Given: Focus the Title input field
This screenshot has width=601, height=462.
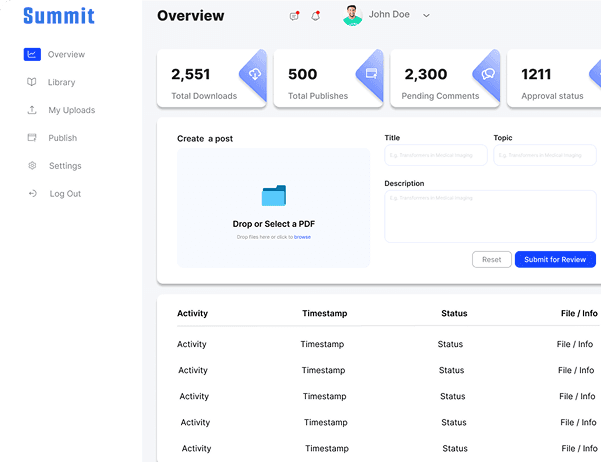Looking at the screenshot, I should (x=436, y=155).
